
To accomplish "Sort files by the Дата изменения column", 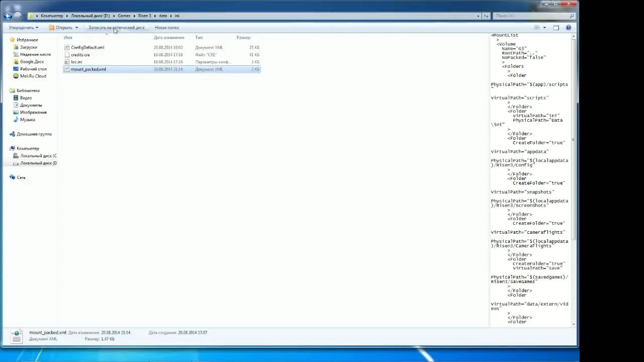I will coord(169,38).
